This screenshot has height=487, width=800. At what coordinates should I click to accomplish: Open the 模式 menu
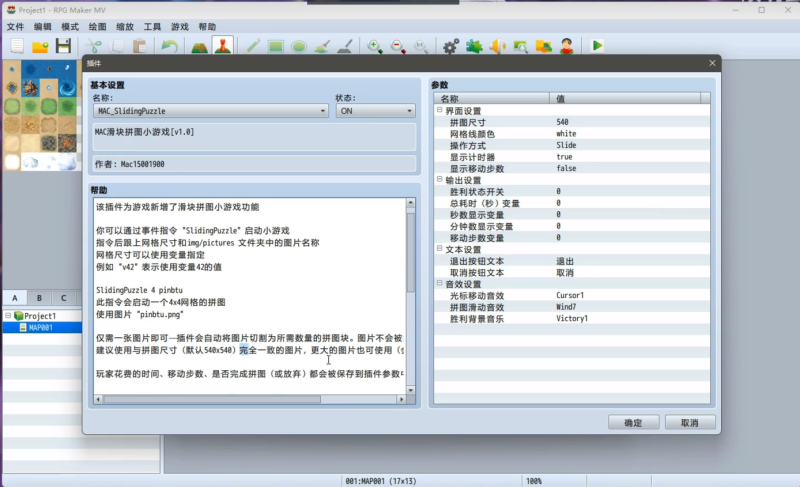(x=70, y=27)
